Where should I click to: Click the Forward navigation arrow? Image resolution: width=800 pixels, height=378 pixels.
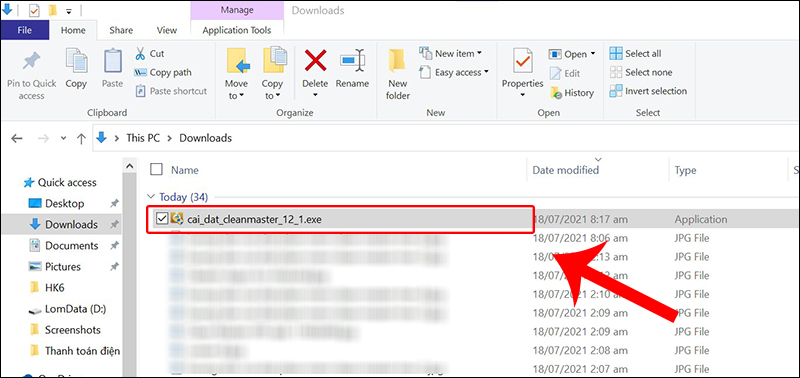(43, 138)
